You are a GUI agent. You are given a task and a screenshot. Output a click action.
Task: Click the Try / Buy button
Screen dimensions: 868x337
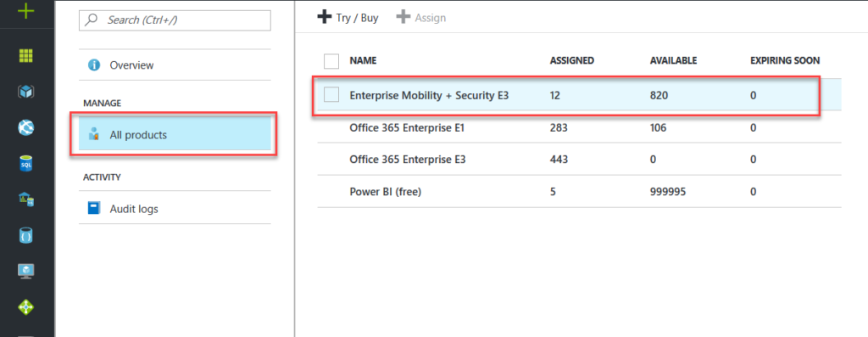pyautogui.click(x=348, y=17)
